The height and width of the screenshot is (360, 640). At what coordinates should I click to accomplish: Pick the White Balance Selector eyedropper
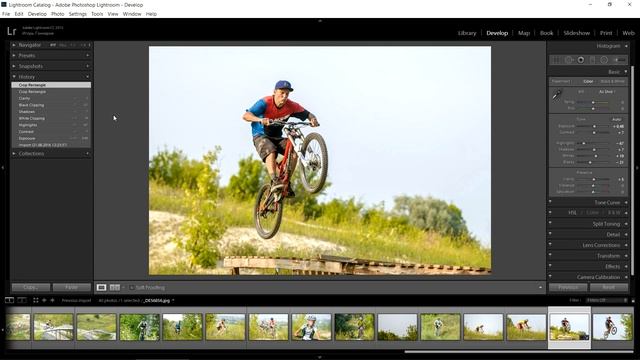click(x=557, y=96)
